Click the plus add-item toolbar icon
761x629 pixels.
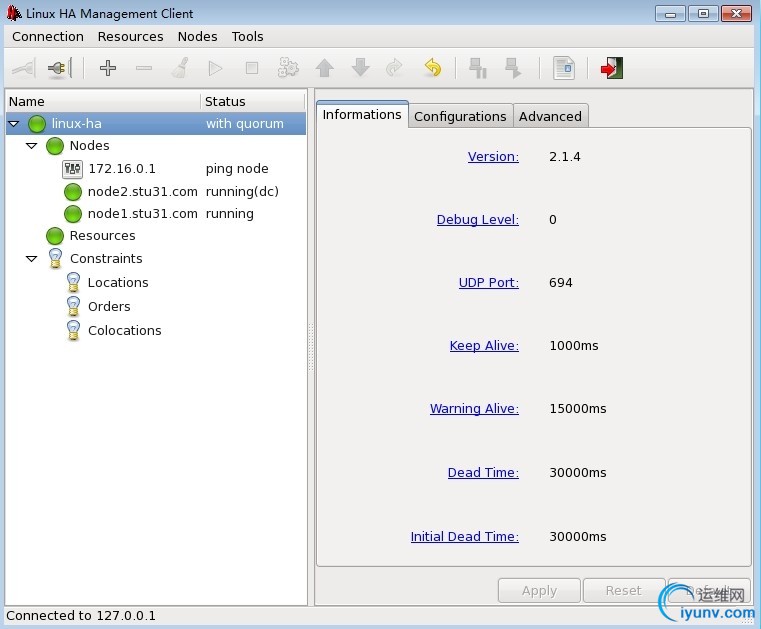[x=108, y=68]
